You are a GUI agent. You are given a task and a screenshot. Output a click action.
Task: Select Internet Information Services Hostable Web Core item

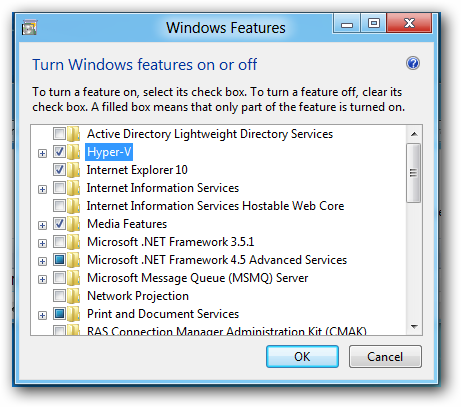coord(215,206)
